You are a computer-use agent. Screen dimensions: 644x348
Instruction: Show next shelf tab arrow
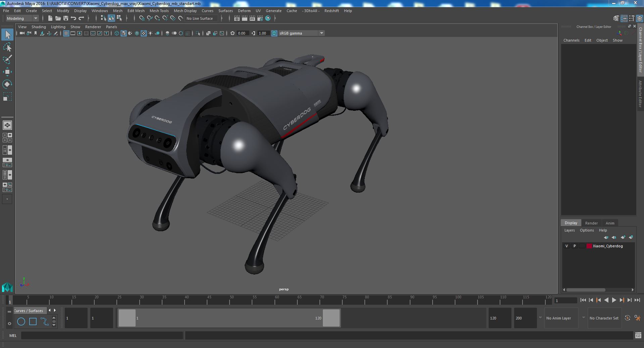point(55,310)
